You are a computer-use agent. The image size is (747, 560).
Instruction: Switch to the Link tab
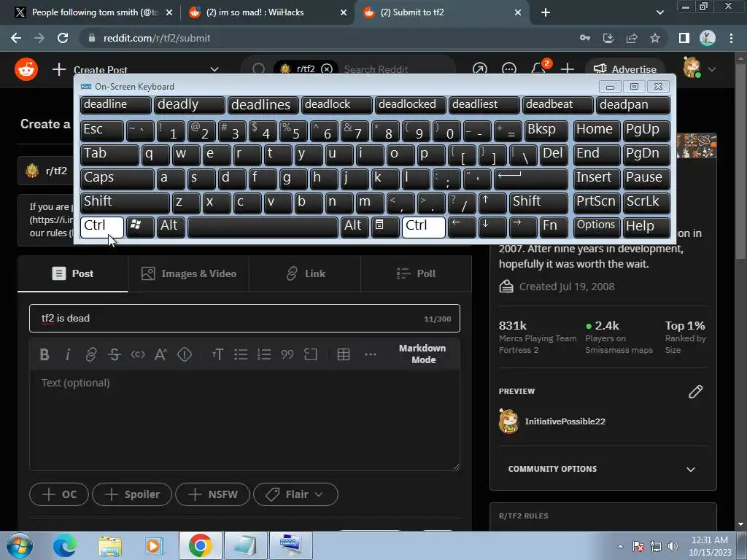coord(306,274)
